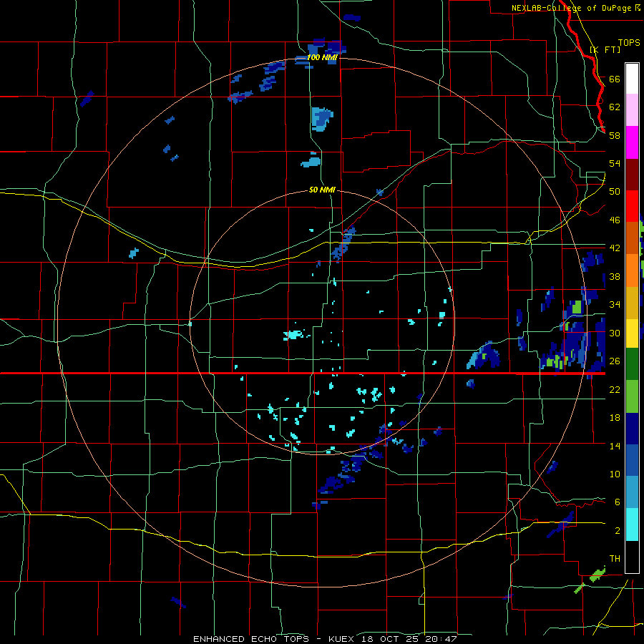Click the TH threshold label on the legend

[615, 559]
